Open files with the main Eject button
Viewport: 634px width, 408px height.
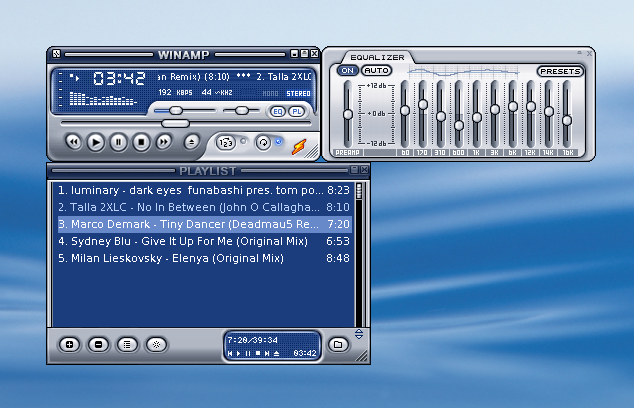coord(191,142)
